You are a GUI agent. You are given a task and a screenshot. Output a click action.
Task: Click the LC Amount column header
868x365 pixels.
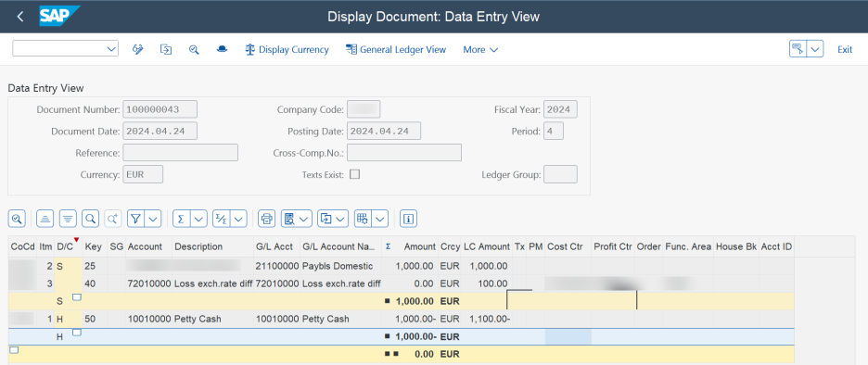tap(487, 246)
